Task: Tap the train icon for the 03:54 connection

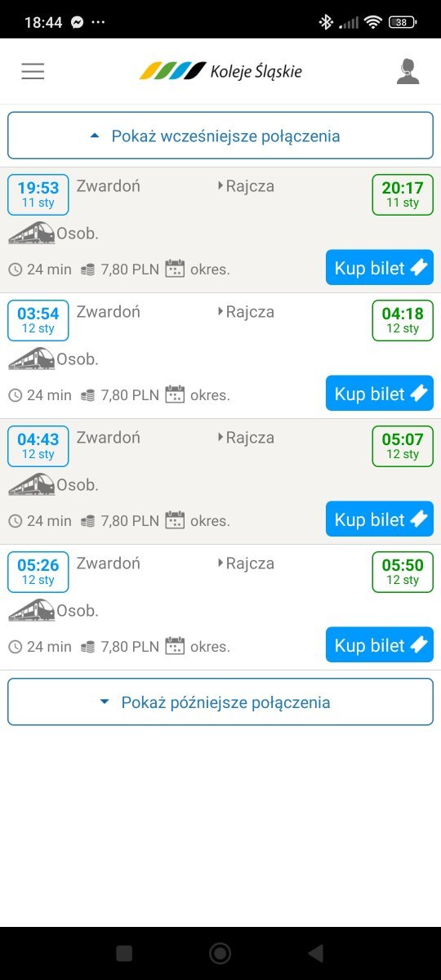Action: (31, 359)
